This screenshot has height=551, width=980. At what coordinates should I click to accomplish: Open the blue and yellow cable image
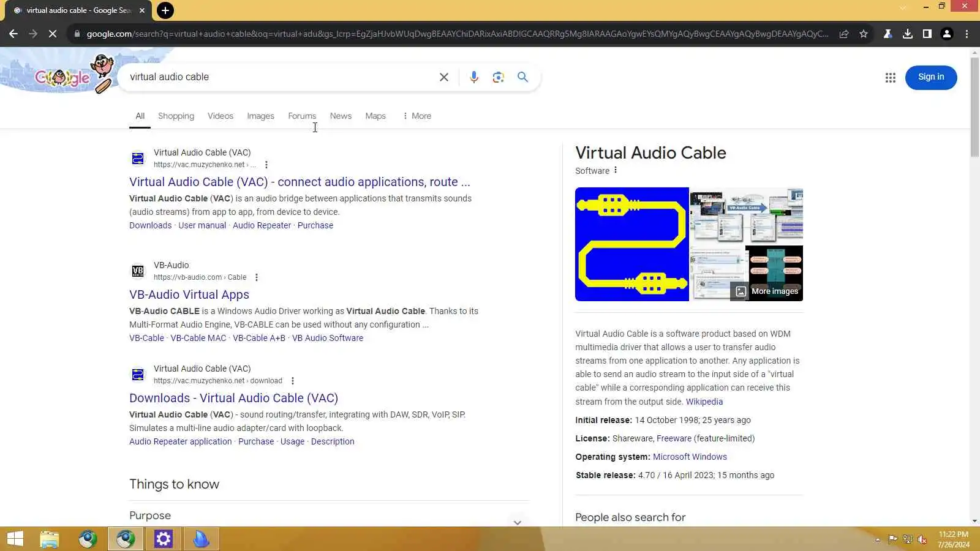(x=632, y=244)
